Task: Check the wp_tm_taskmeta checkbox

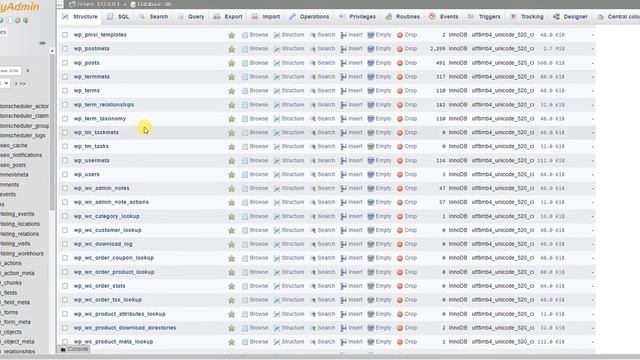Action: click(65, 132)
